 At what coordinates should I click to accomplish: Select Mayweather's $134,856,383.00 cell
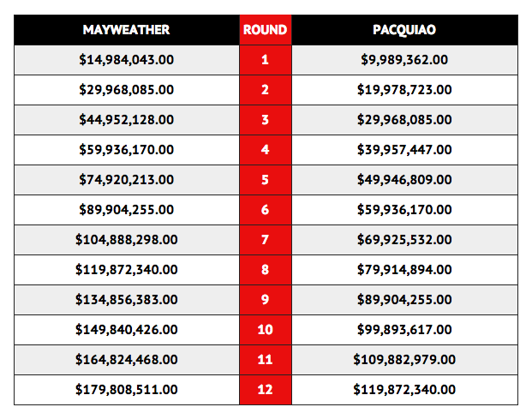coord(127,300)
